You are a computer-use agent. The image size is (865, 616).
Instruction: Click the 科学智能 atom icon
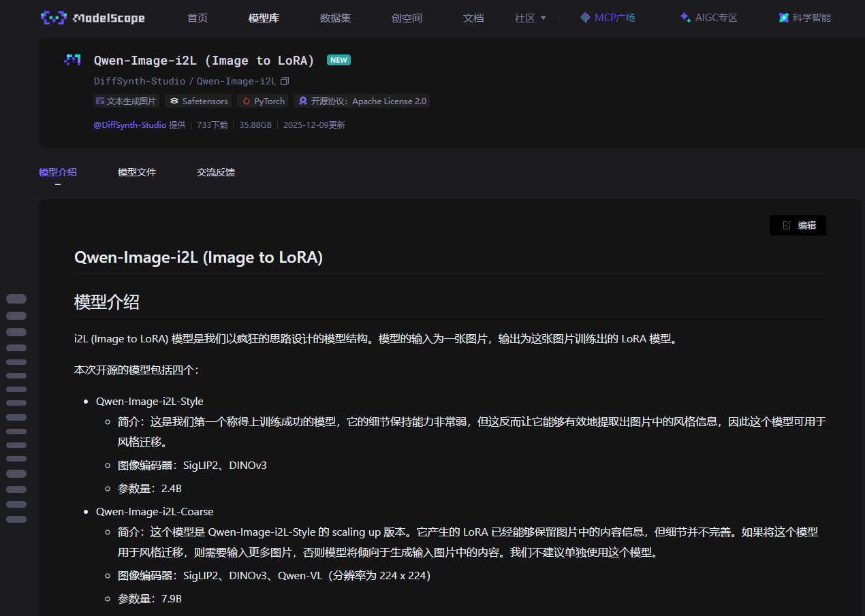pyautogui.click(x=783, y=17)
